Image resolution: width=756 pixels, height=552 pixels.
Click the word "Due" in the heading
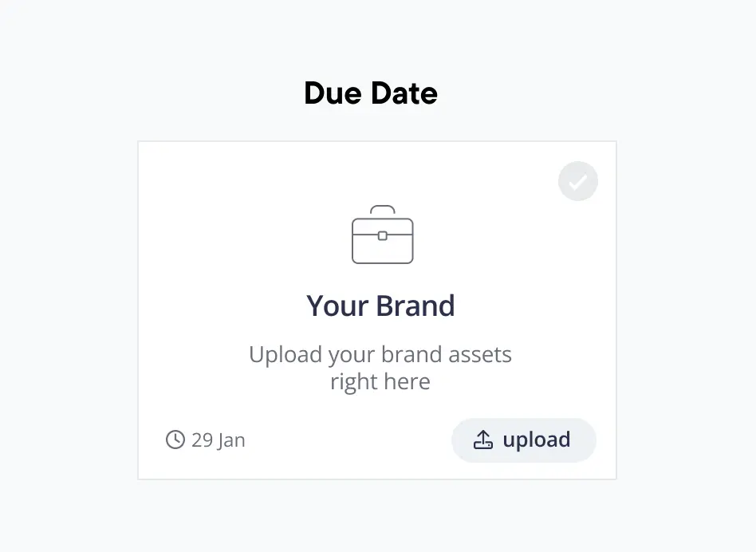pyautogui.click(x=333, y=94)
